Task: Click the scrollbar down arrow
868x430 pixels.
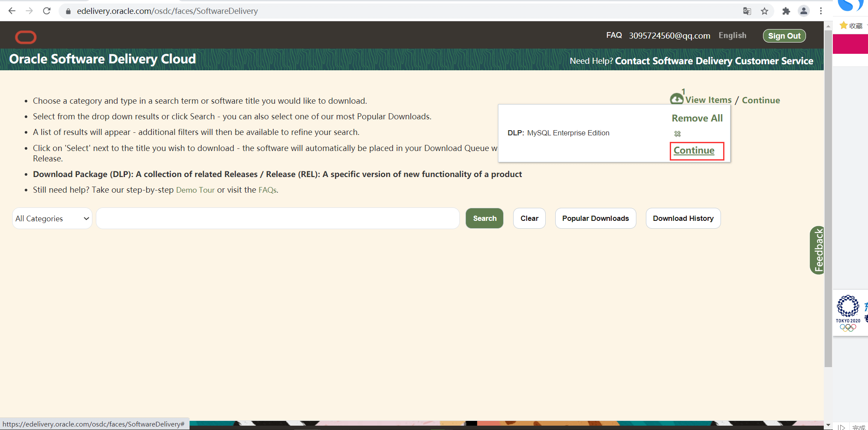Action: (828, 425)
